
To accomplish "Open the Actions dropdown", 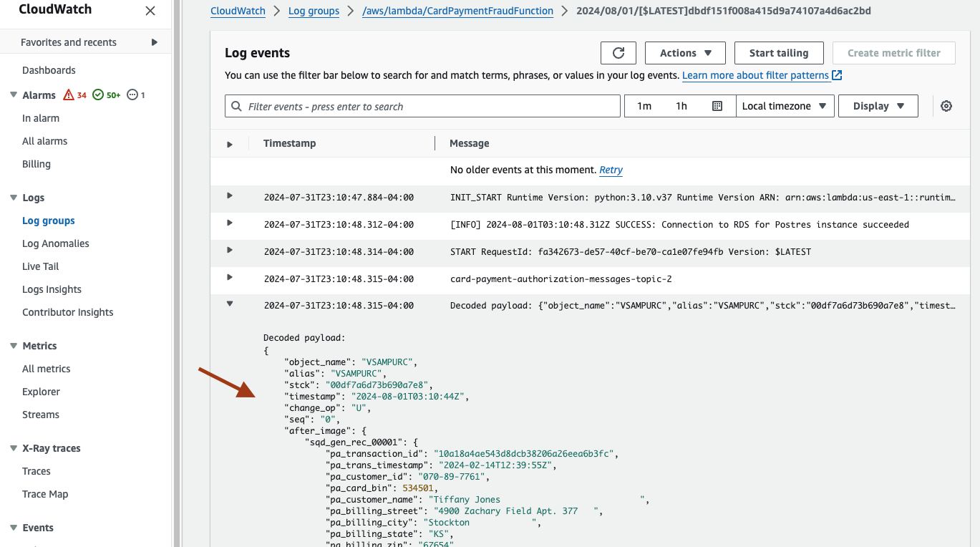I will click(x=685, y=53).
